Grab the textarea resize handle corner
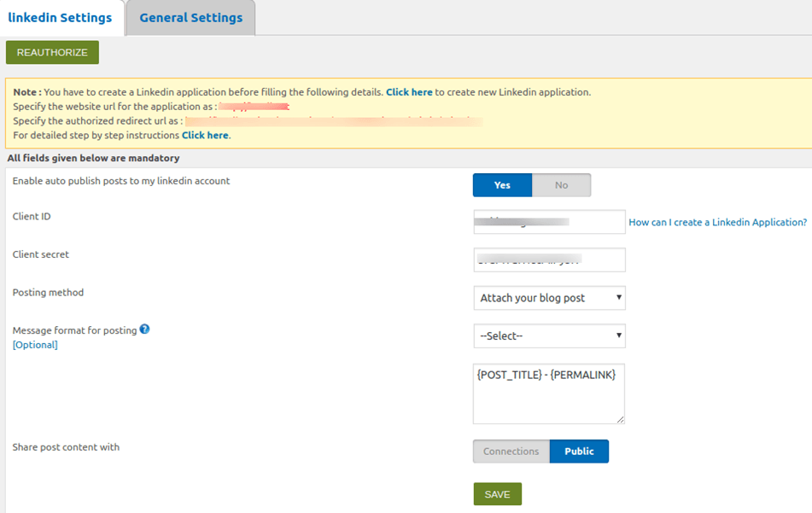Image resolution: width=812 pixels, height=513 pixels. coord(621,420)
